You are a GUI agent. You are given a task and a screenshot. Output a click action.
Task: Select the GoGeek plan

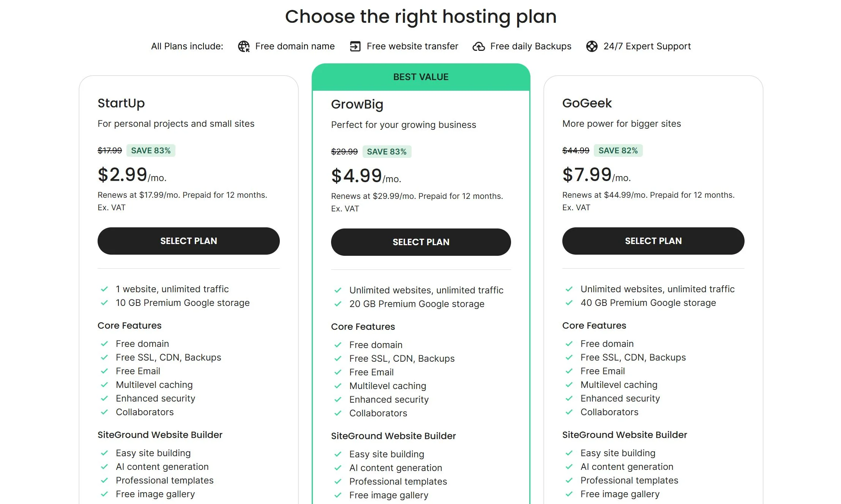click(653, 241)
